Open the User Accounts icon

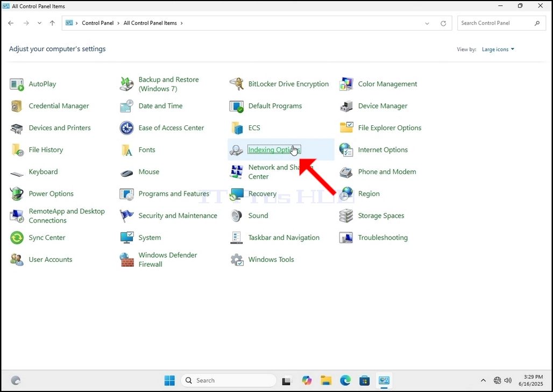click(x=17, y=260)
